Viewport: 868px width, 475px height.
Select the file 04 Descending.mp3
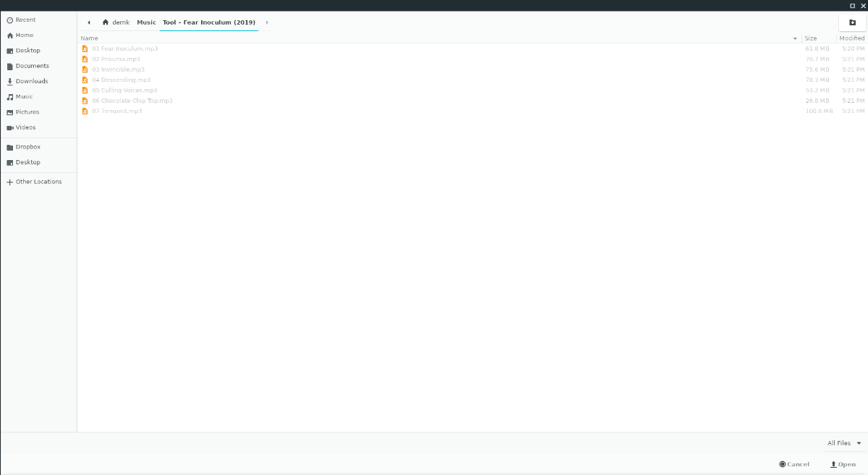pos(122,80)
